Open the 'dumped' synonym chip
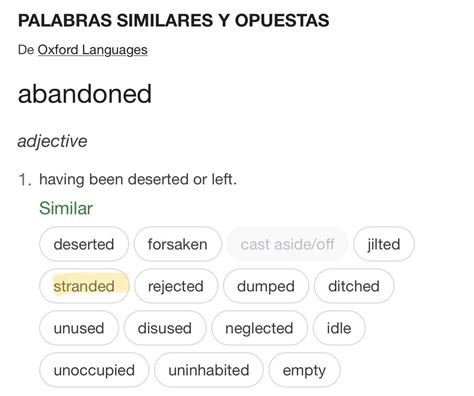The height and width of the screenshot is (396, 474). (266, 286)
